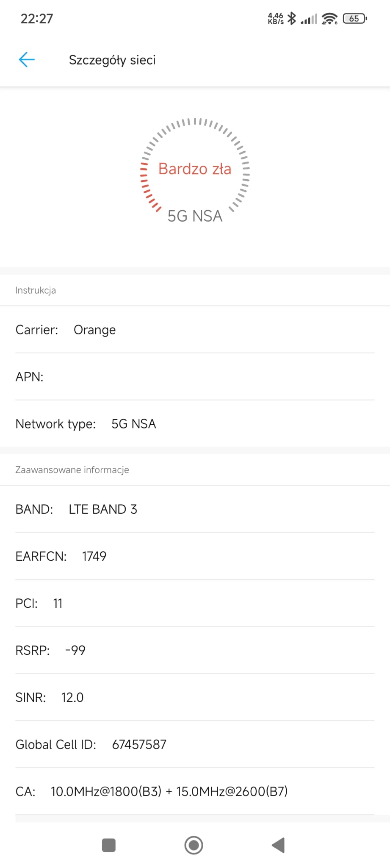
Task: Tap the mobile signal strength bars
Action: pos(309,19)
